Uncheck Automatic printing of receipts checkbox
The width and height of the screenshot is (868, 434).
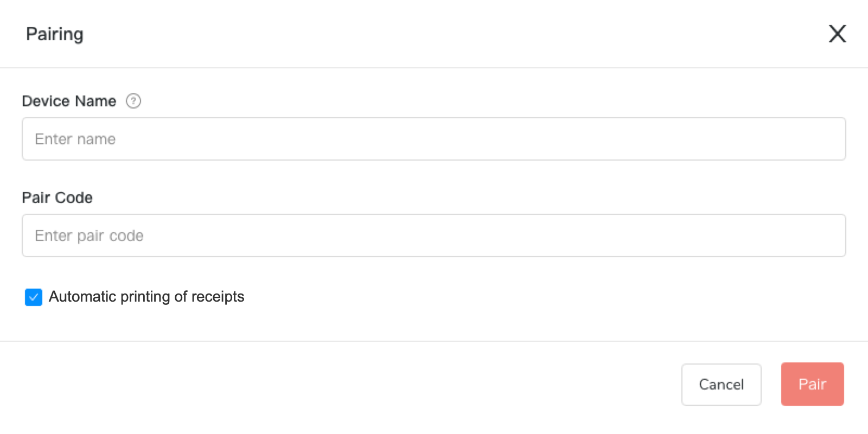coord(34,297)
